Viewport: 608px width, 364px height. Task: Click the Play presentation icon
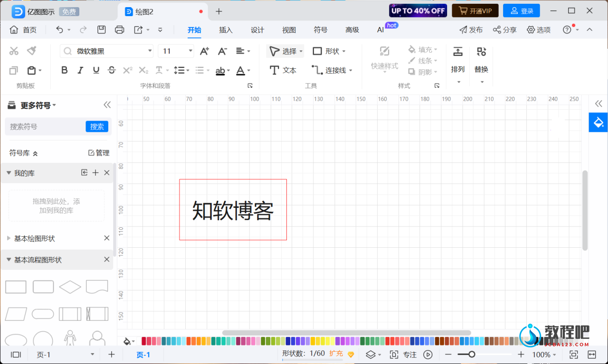click(x=428, y=355)
